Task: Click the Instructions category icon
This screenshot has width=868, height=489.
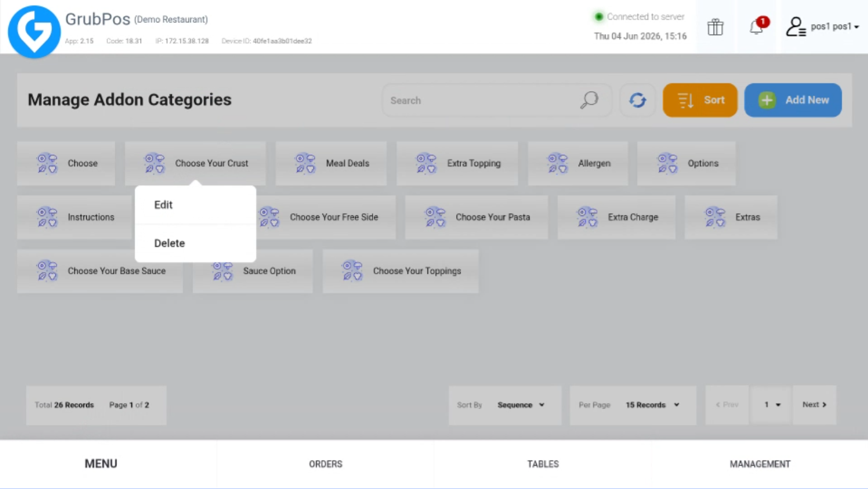Action: click(x=47, y=217)
